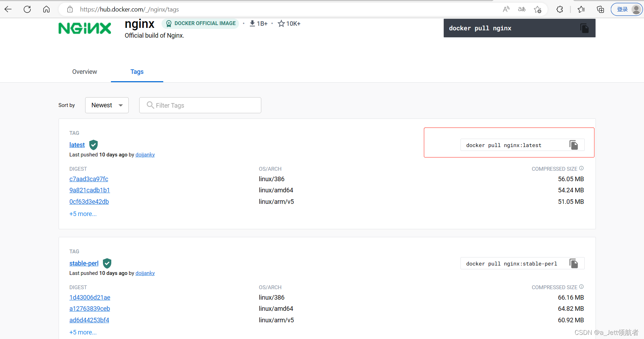Go back using browser back arrow
Viewport: 644px width, 339px height.
(8, 9)
